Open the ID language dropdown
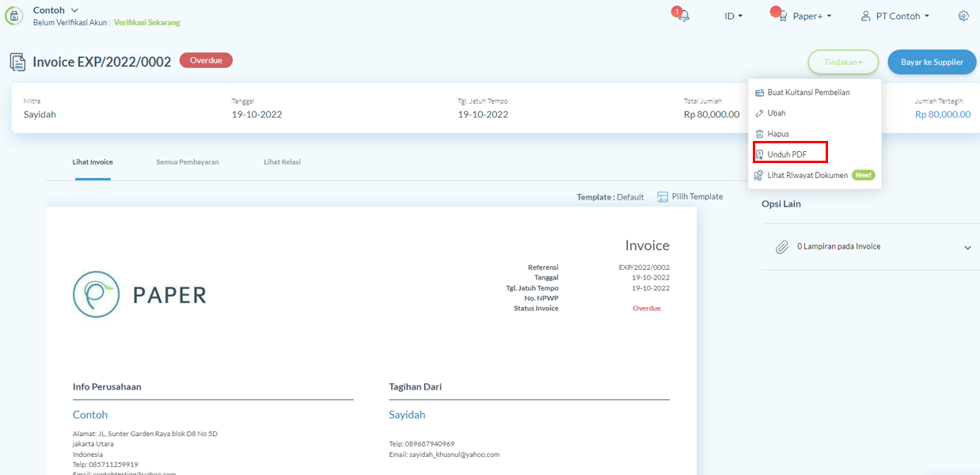980x475 pixels. pos(734,16)
